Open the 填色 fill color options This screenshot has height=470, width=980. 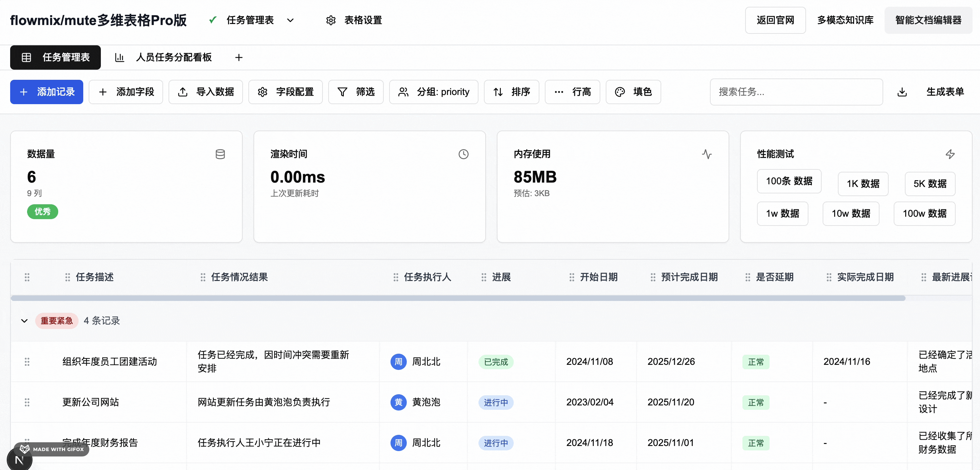[x=633, y=92]
